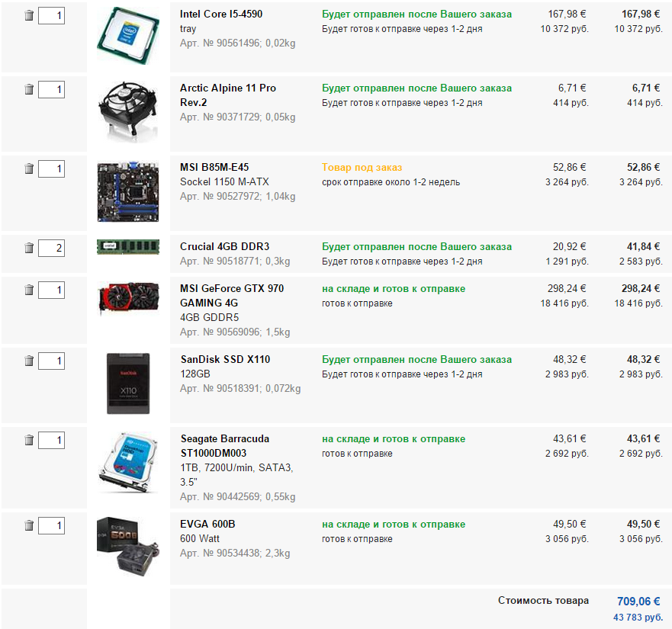
Task: Open MSI B85M-E45 motherboard image
Action: 128,191
